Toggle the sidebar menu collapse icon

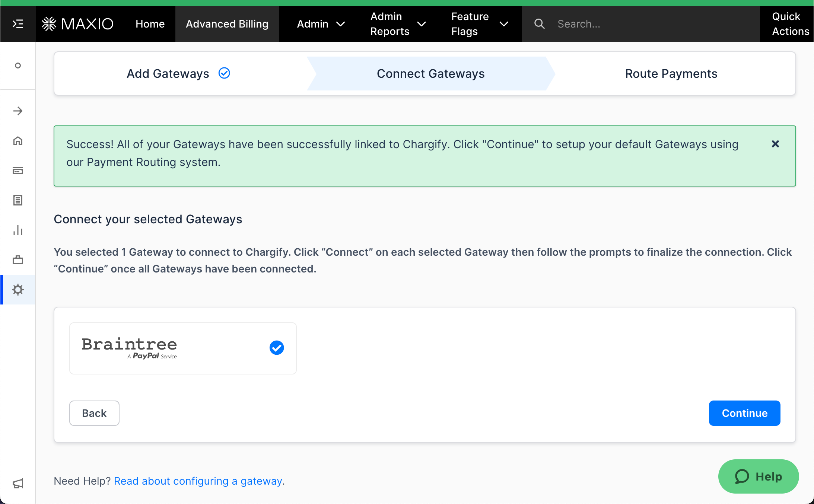click(18, 24)
